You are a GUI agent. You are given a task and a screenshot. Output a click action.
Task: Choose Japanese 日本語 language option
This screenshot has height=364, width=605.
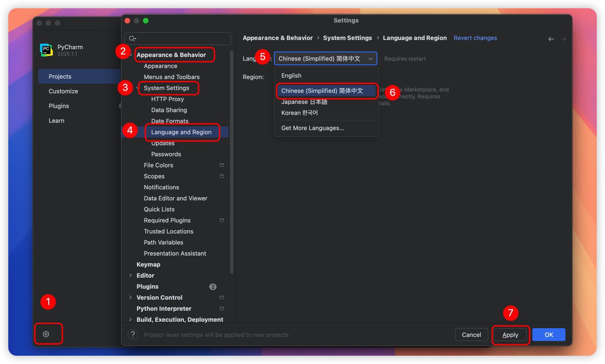coord(304,102)
